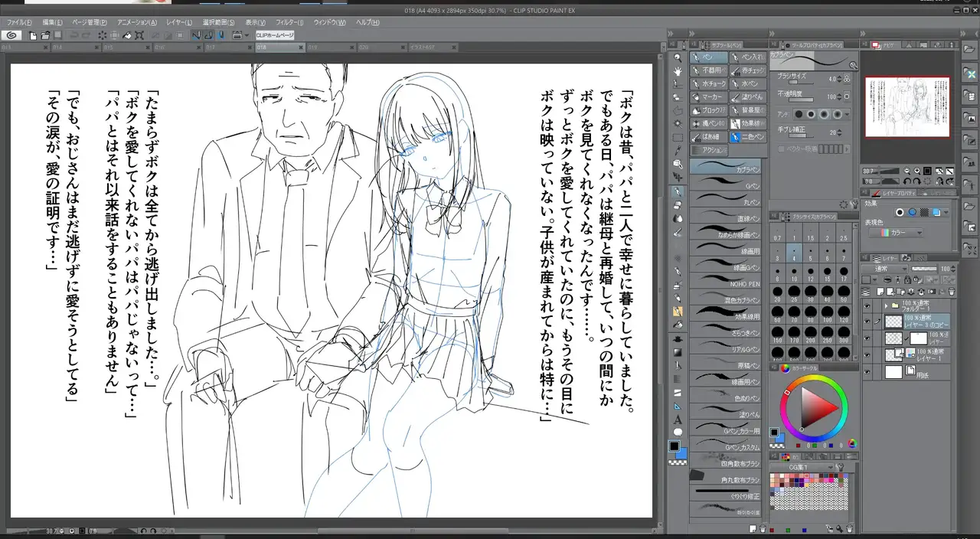Select the magnifier zoom tool

(x=678, y=58)
